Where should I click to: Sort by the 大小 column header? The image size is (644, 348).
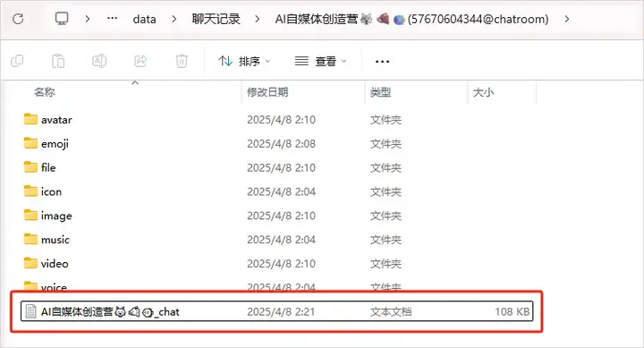pyautogui.click(x=483, y=92)
